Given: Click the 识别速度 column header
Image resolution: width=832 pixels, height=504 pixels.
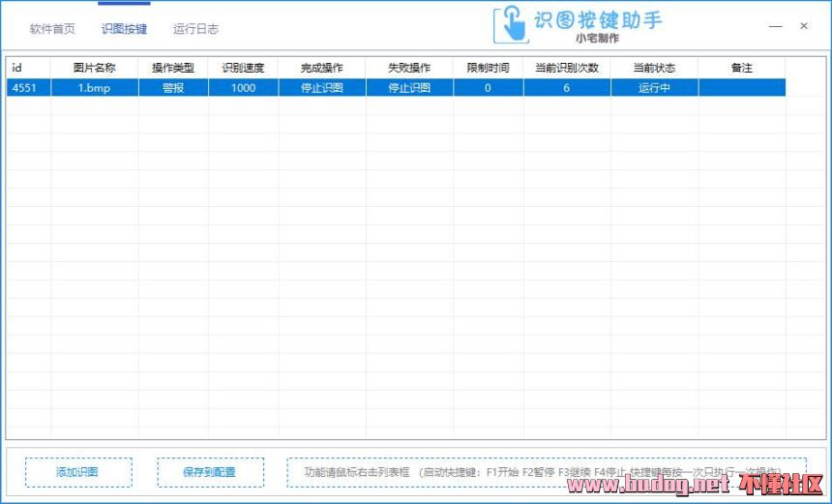Looking at the screenshot, I should pos(243,69).
